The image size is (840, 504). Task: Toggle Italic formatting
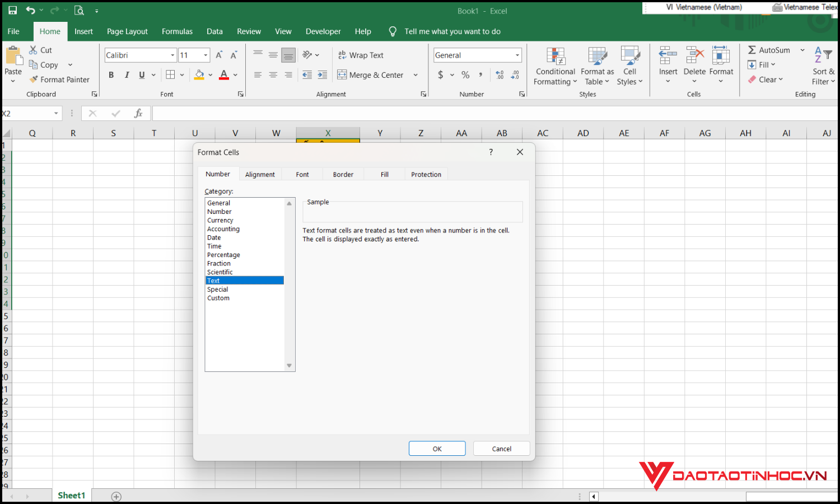[127, 74]
